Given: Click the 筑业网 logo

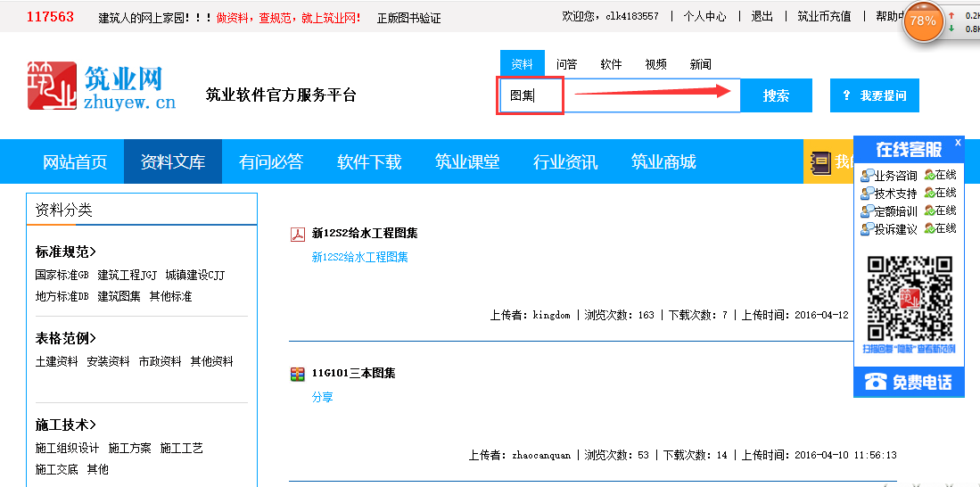Looking at the screenshot, I should point(101,87).
